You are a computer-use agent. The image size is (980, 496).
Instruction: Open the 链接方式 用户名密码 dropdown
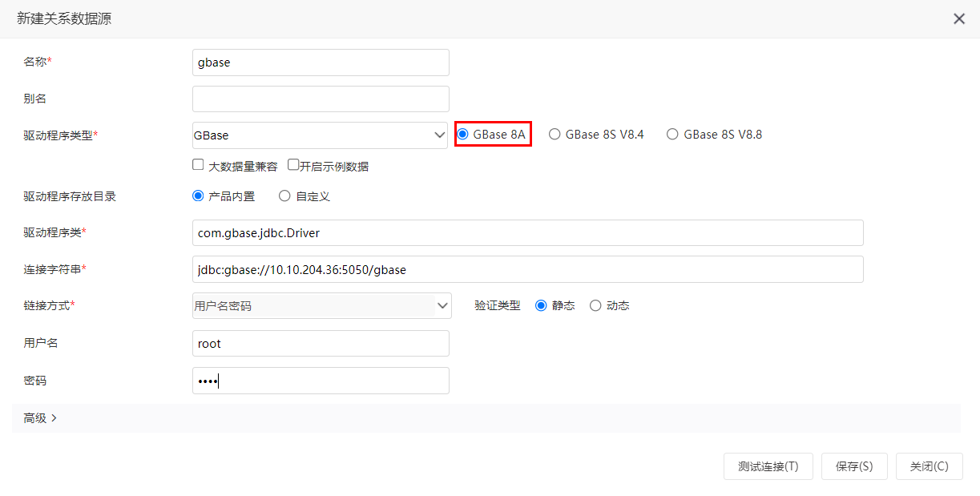click(x=322, y=305)
